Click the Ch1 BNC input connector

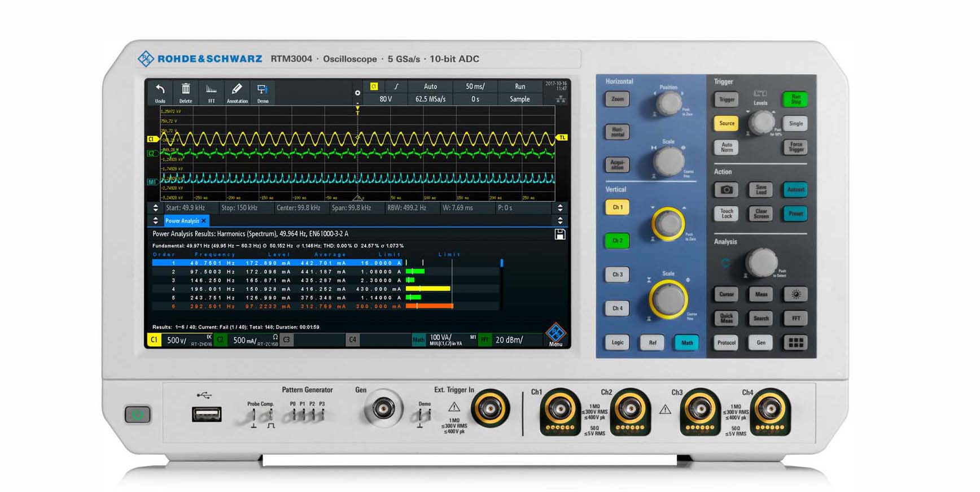[x=560, y=411]
